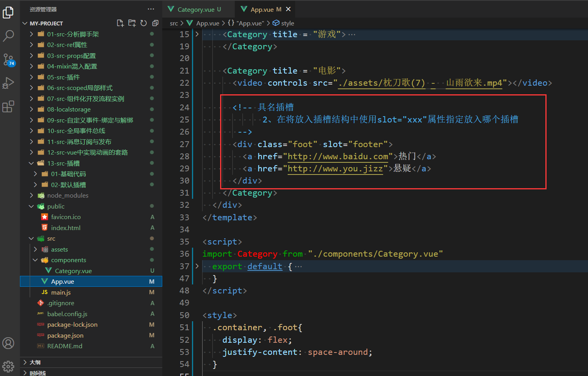Open the Search view in activity bar
This screenshot has height=376, width=588.
coord(8,36)
